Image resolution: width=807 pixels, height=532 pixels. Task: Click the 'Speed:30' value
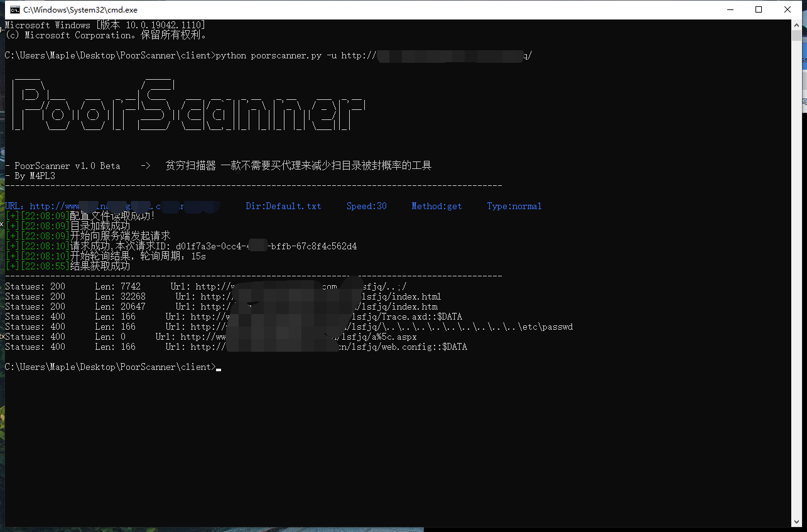pyautogui.click(x=366, y=206)
